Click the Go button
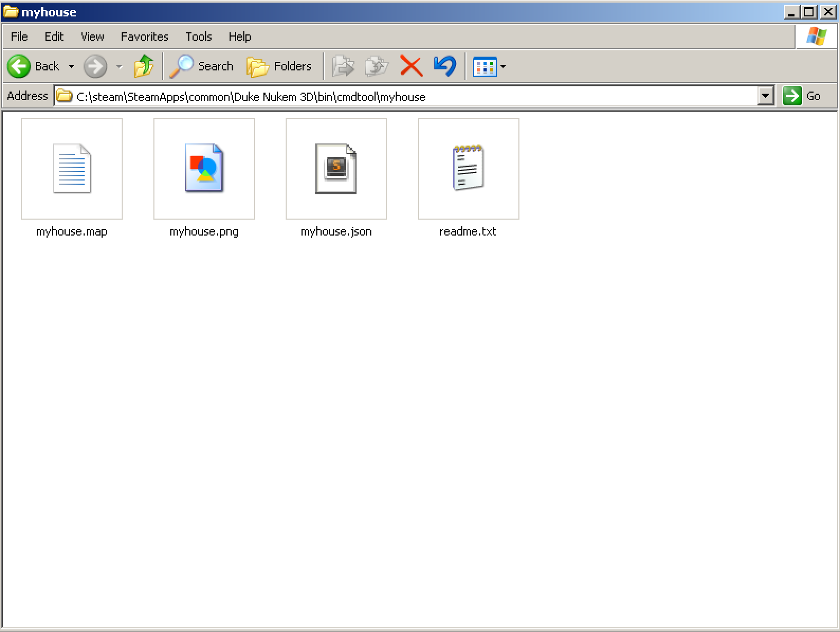Screen dimensions: 840x632 pyautogui.click(x=802, y=96)
